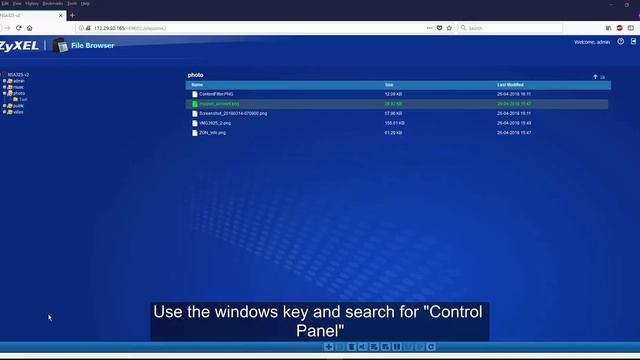Select the music folder in tree
640x360 pixels.
18,87
